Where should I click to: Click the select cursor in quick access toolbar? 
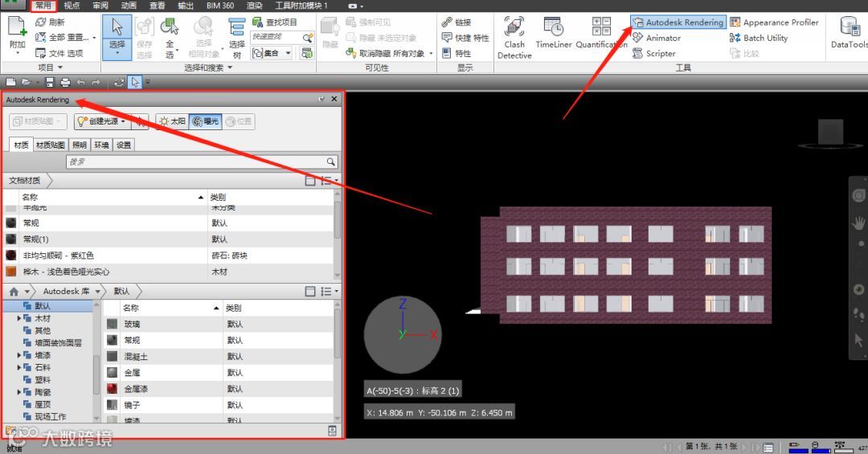(134, 83)
